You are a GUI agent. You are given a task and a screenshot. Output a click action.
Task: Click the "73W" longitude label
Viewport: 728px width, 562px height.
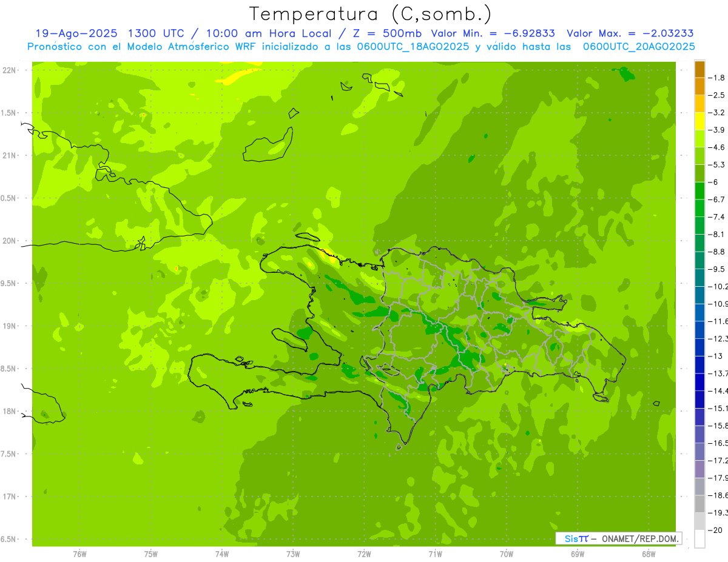click(x=293, y=554)
